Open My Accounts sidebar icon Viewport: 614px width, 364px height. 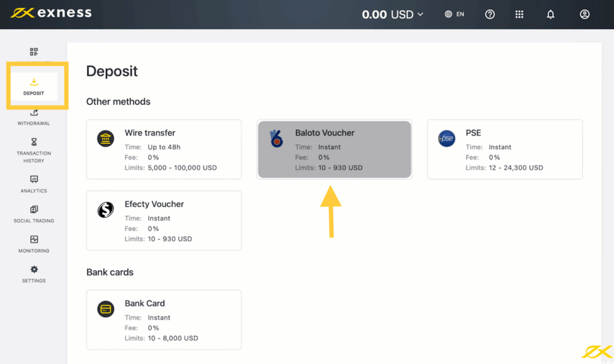pos(34,52)
